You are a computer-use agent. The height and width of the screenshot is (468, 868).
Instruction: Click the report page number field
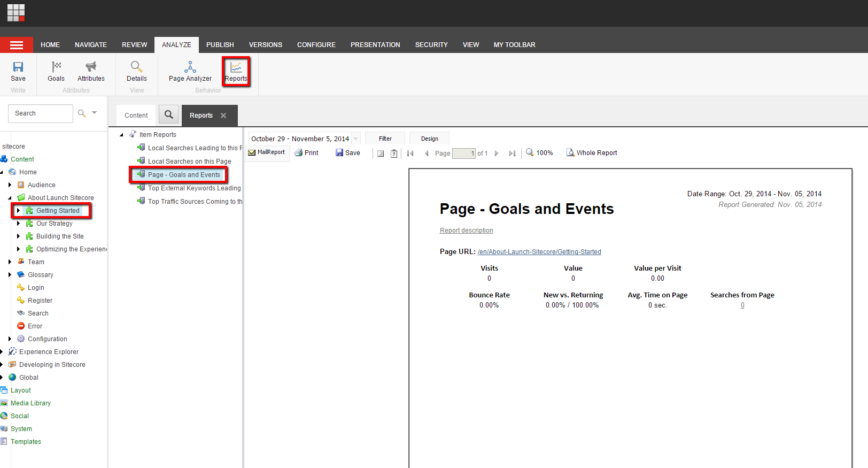tap(464, 154)
